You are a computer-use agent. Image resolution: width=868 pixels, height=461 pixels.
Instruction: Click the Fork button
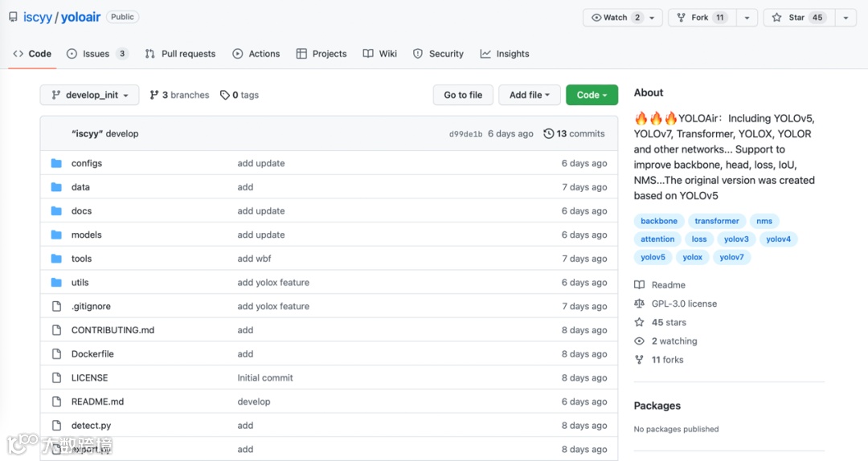pyautogui.click(x=702, y=18)
